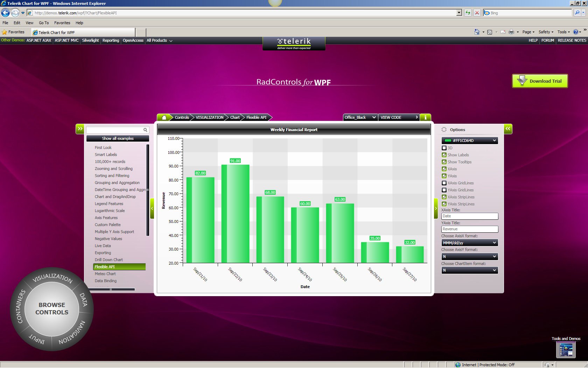Click the Favorites star icon
Screen dimensions: 588x368
pos(5,32)
